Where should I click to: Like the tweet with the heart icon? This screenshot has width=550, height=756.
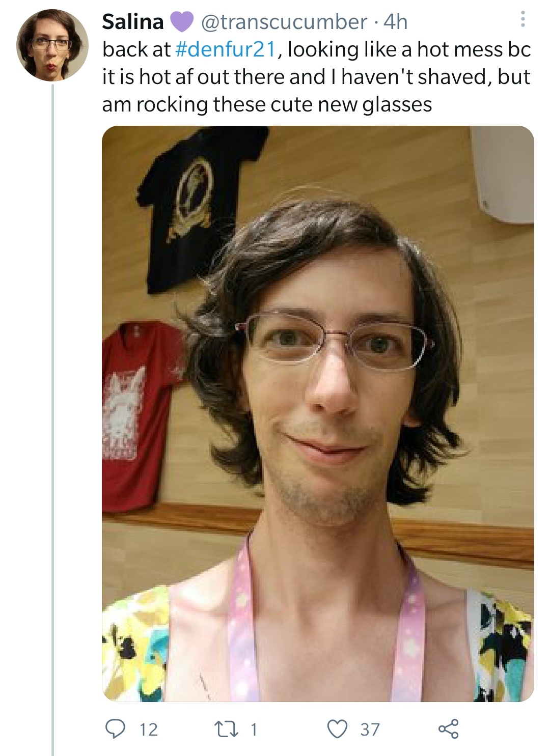(x=337, y=729)
